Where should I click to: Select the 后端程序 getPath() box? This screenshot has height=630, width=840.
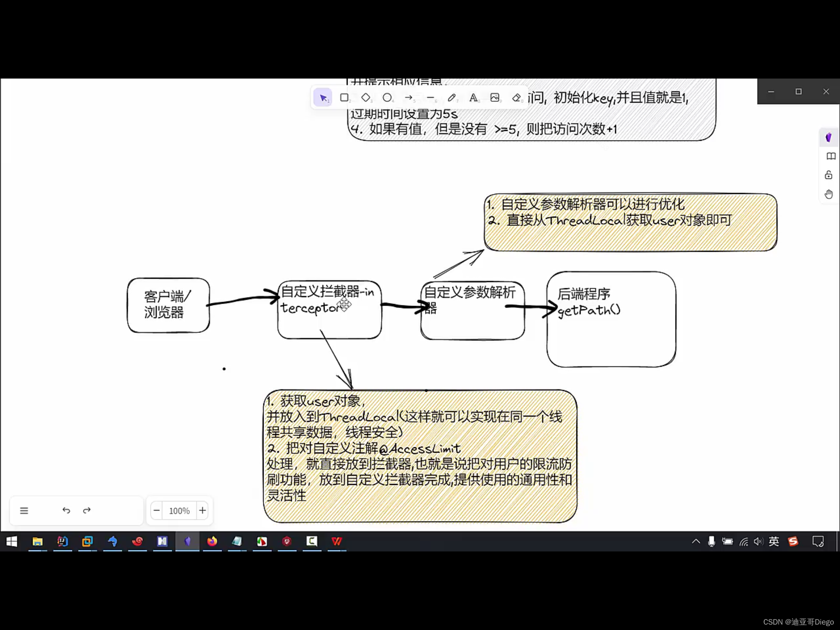coord(611,319)
